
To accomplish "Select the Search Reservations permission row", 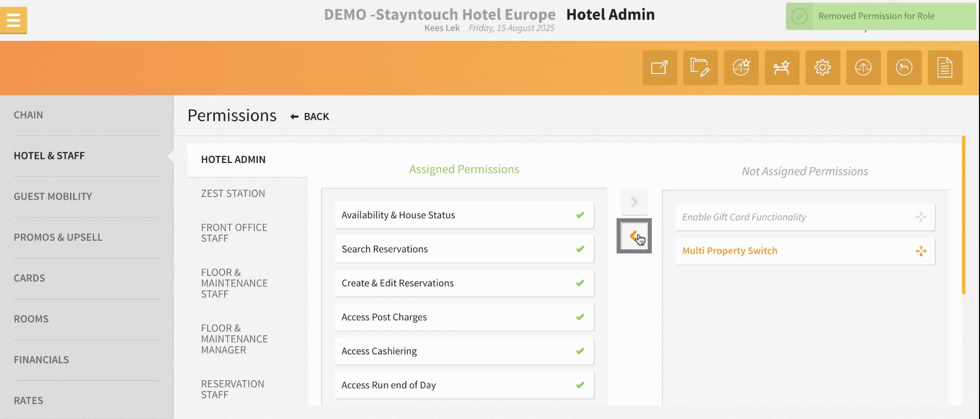I will click(x=464, y=249).
